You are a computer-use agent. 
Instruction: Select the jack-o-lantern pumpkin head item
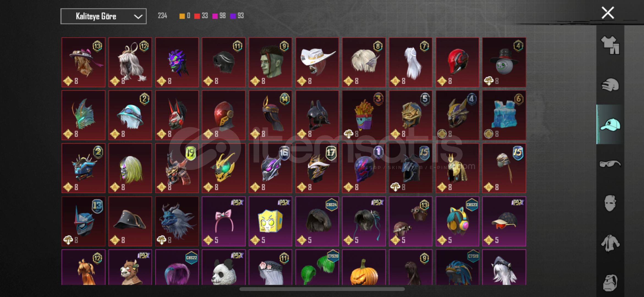click(x=364, y=267)
